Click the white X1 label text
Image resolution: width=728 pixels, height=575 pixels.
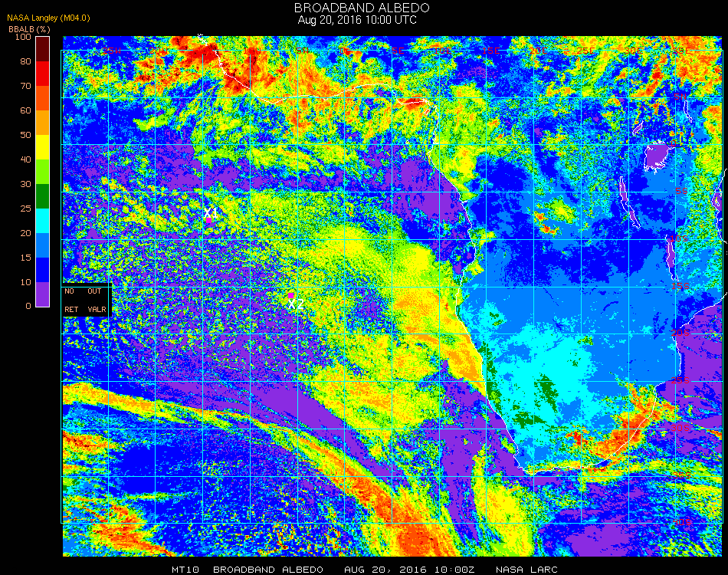[210, 212]
